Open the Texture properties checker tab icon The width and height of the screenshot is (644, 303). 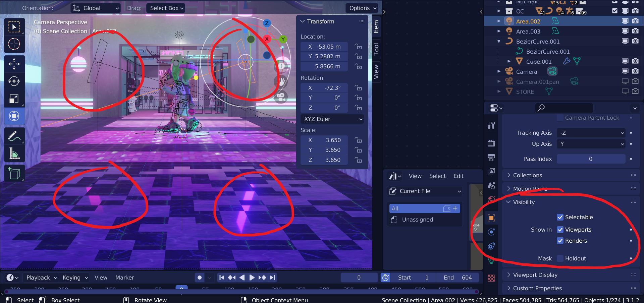(491, 278)
